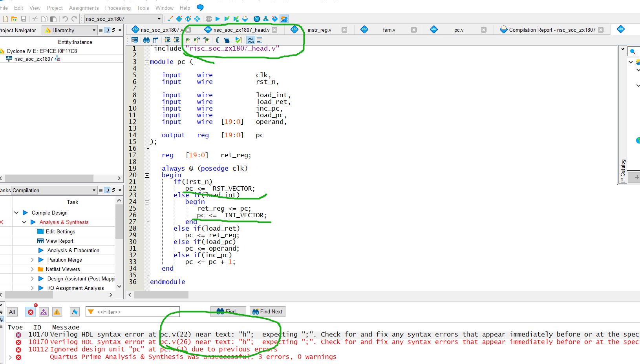Toggle line numbers with the 267/268 icon
The height and width of the screenshot is (364, 640).
(x=251, y=40)
